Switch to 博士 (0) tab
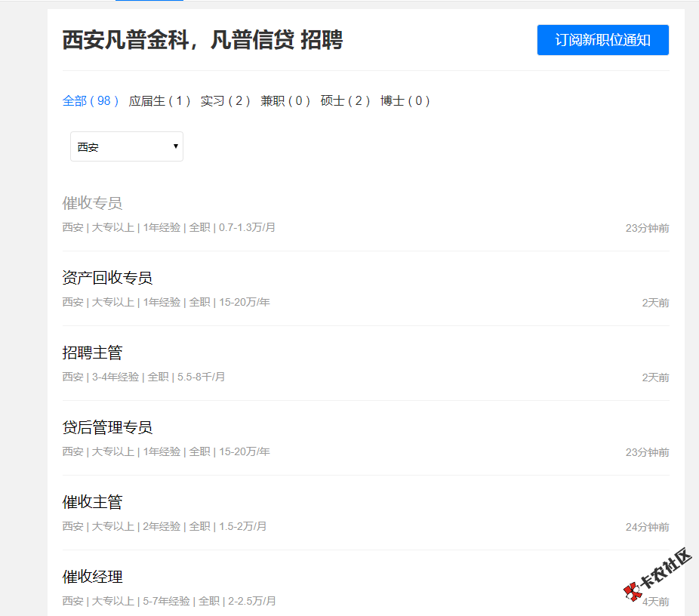Viewport: 699px width, 616px height. click(x=405, y=101)
